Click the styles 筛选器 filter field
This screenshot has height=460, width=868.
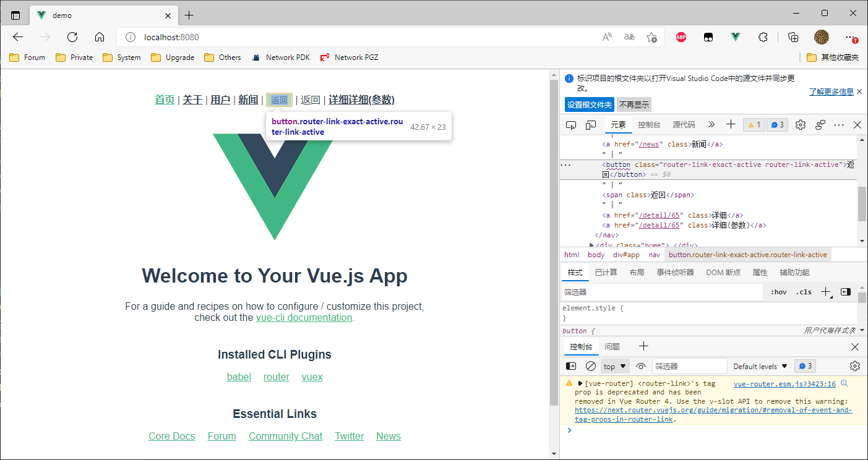coord(662,292)
